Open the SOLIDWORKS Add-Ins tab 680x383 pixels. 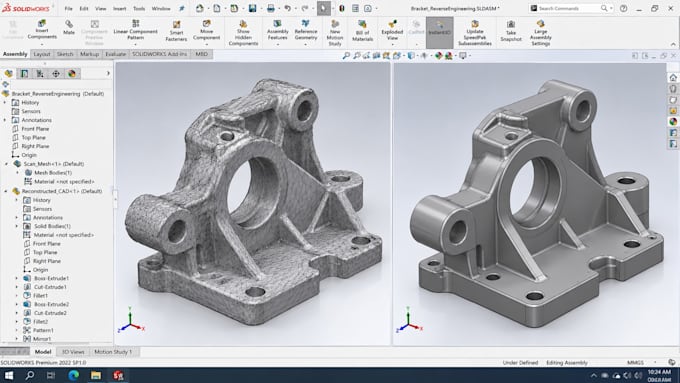click(160, 54)
